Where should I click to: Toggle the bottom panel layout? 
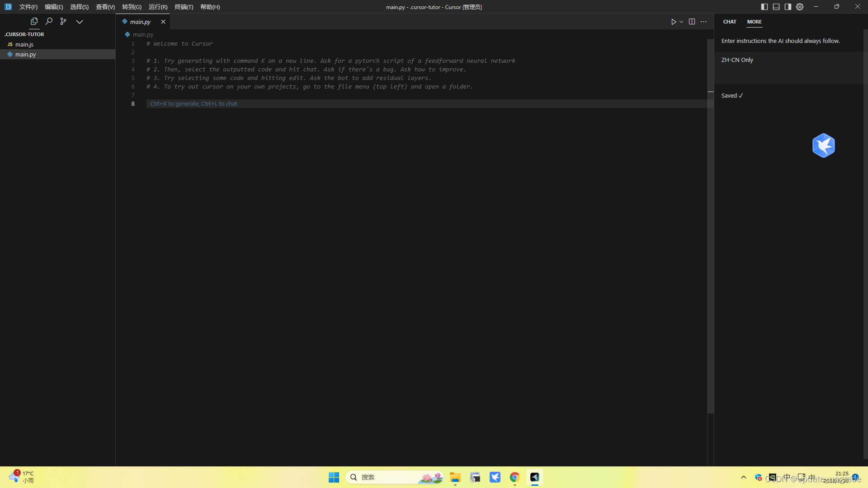[776, 7]
